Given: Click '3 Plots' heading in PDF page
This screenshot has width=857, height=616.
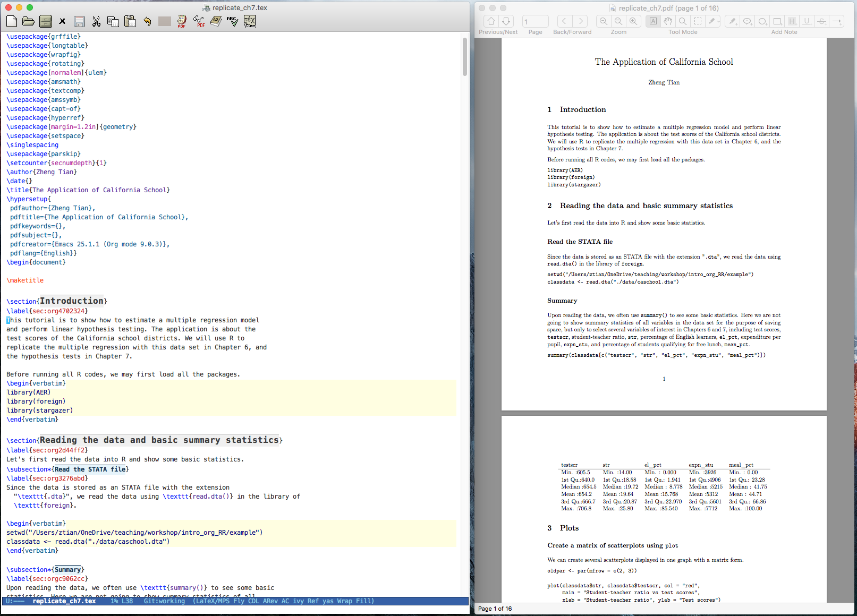Looking at the screenshot, I should click(x=563, y=528).
